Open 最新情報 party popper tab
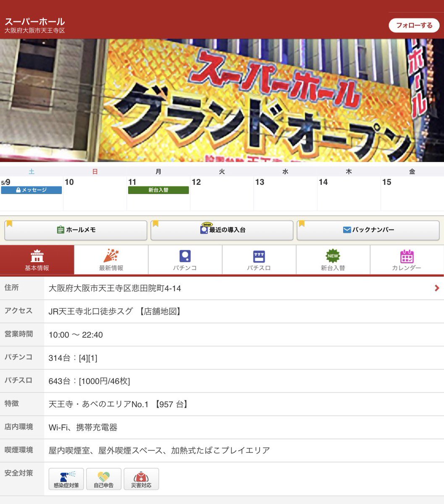Screen dimensions: 444x504 point(111,260)
